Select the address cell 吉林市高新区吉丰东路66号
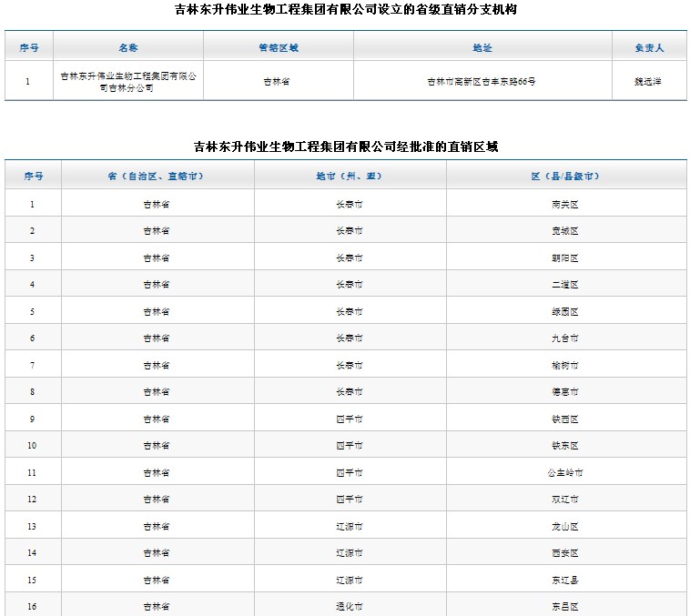This screenshot has width=690, height=616. [x=482, y=82]
